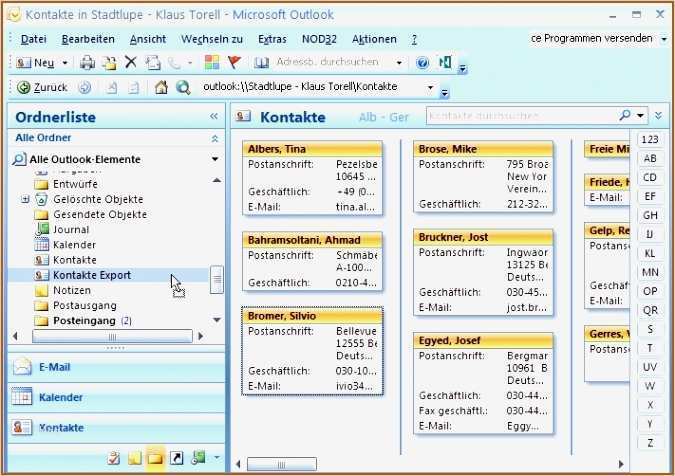Click the Shortcuts icon in bottom strip
Viewport: 675px width, 476px height.
point(177,458)
